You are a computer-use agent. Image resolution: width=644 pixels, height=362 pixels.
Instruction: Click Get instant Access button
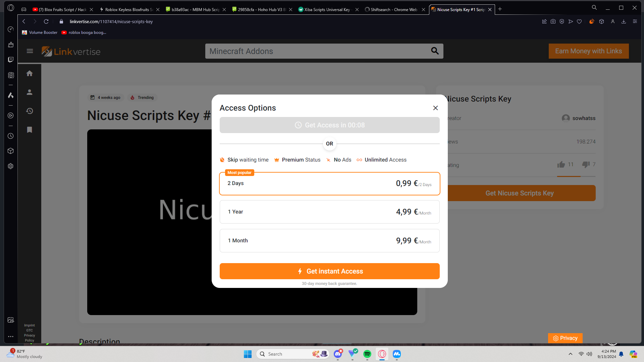coord(329,271)
